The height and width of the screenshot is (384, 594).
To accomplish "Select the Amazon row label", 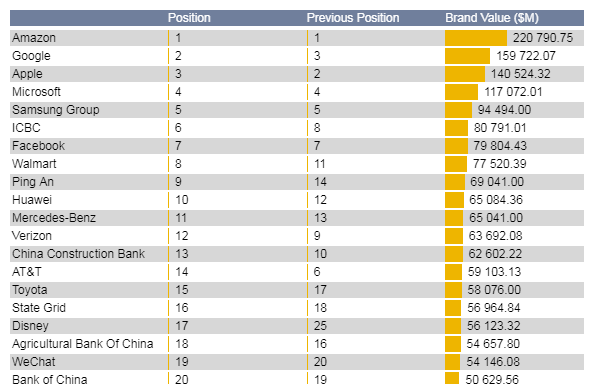I will (x=34, y=38).
